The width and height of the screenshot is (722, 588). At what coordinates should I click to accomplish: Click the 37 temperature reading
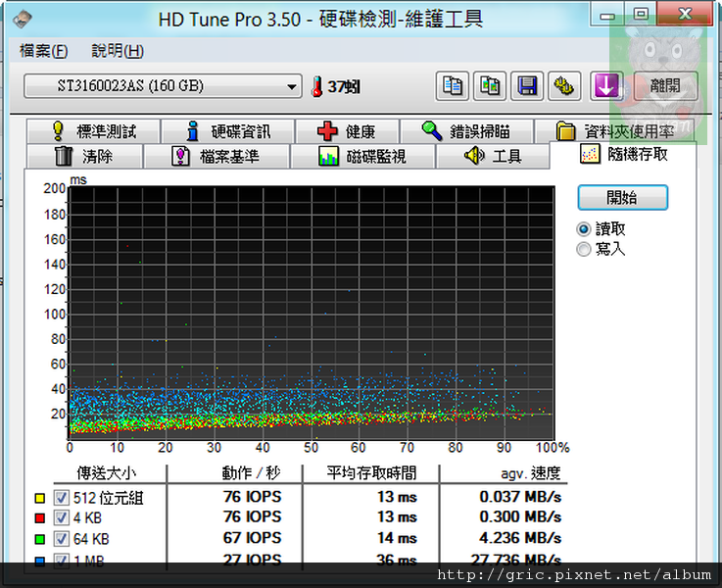click(344, 86)
